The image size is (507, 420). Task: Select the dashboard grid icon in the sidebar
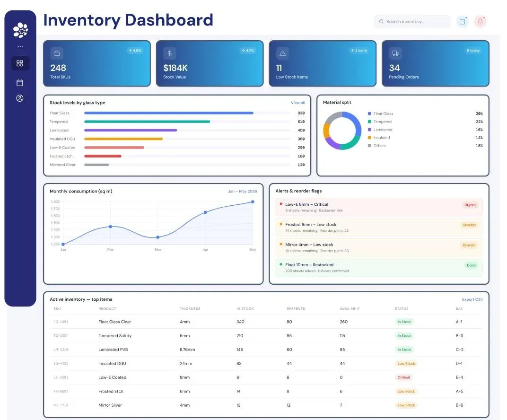coord(20,63)
